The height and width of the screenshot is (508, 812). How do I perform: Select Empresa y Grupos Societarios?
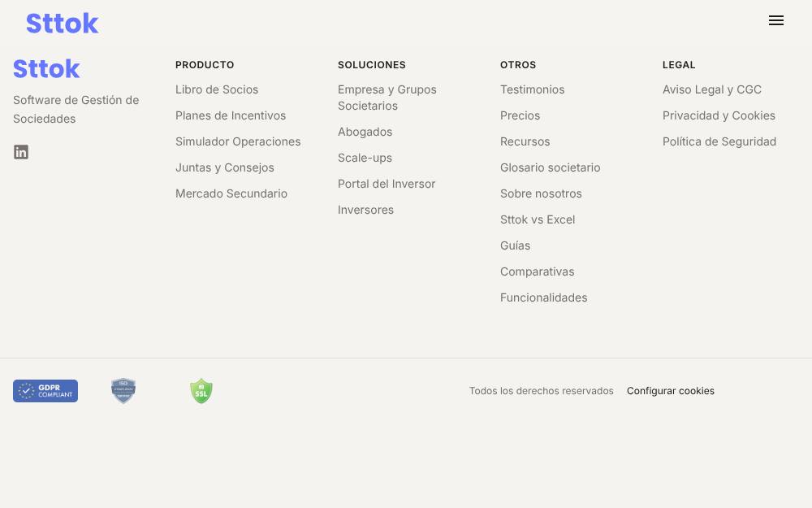point(387,98)
